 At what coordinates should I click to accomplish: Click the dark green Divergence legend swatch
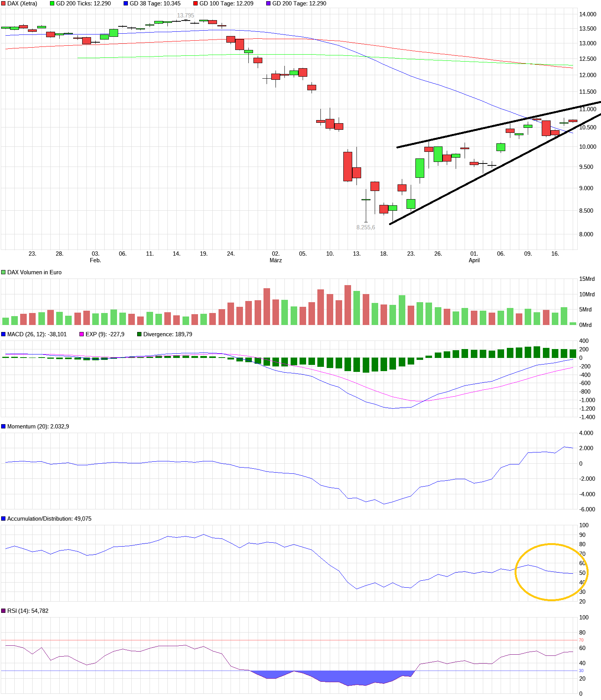pos(139,334)
